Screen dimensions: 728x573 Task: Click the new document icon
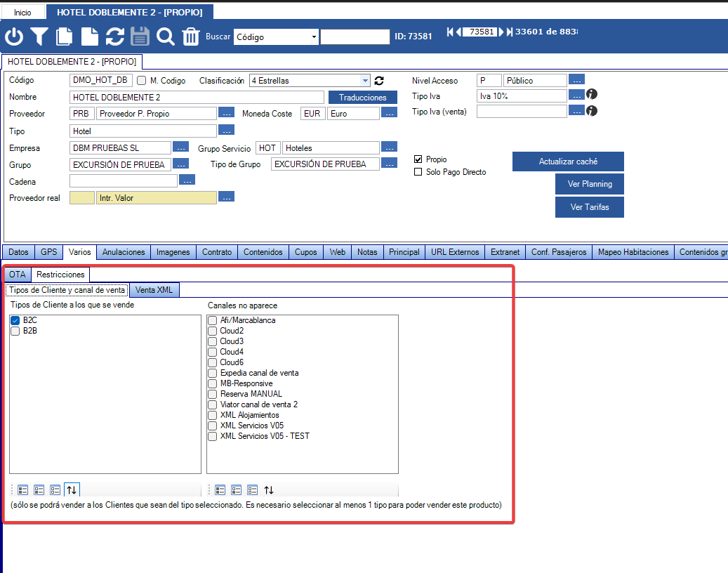click(90, 37)
